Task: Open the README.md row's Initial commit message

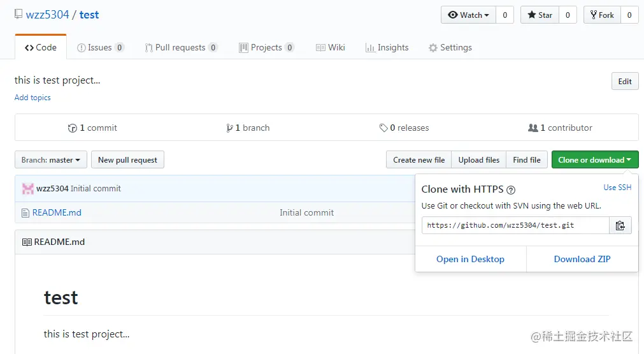Action: [x=306, y=212]
